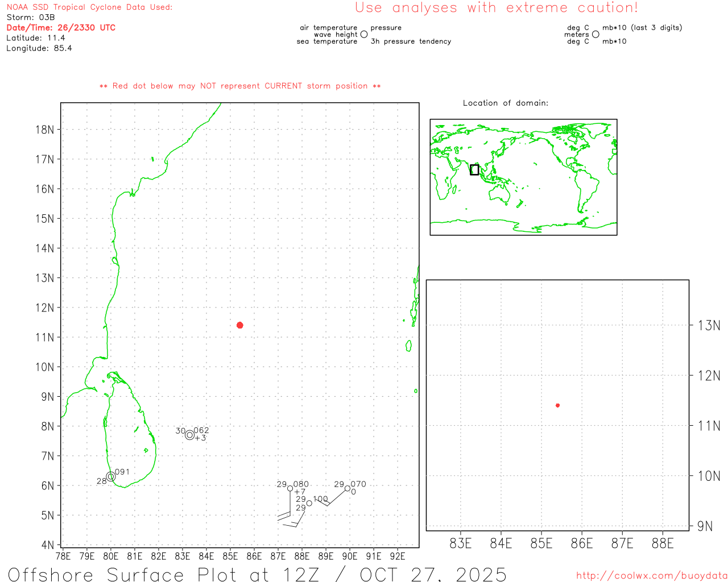728x582 pixels.
Task: Click the NOAA SSD Tropical Cyclone Data heading
Action: point(89,7)
